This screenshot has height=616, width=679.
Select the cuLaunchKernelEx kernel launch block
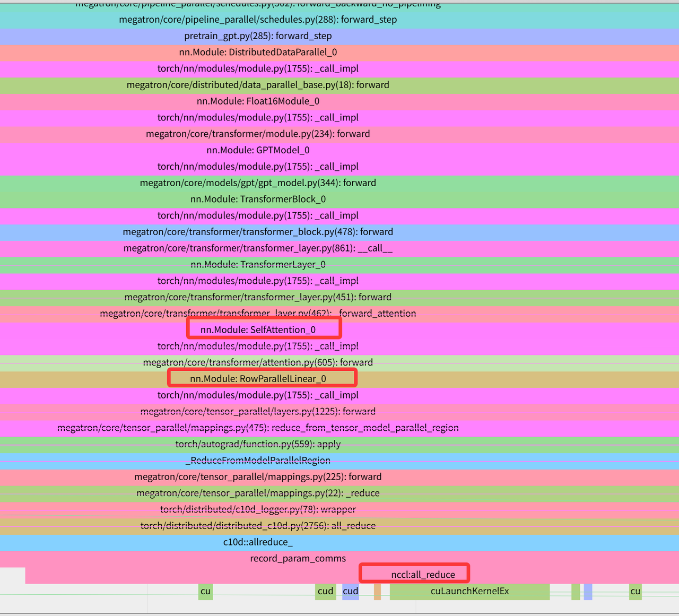point(469,591)
